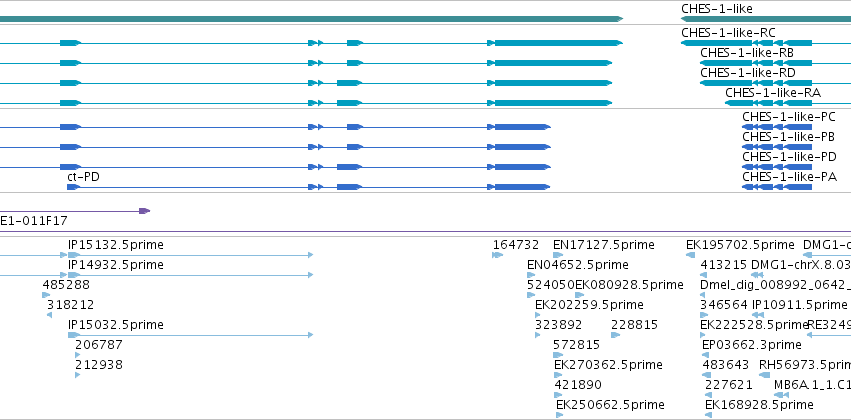Select the RH56973.5prime EST
Viewport: 851px width, 420px height.
point(805,365)
